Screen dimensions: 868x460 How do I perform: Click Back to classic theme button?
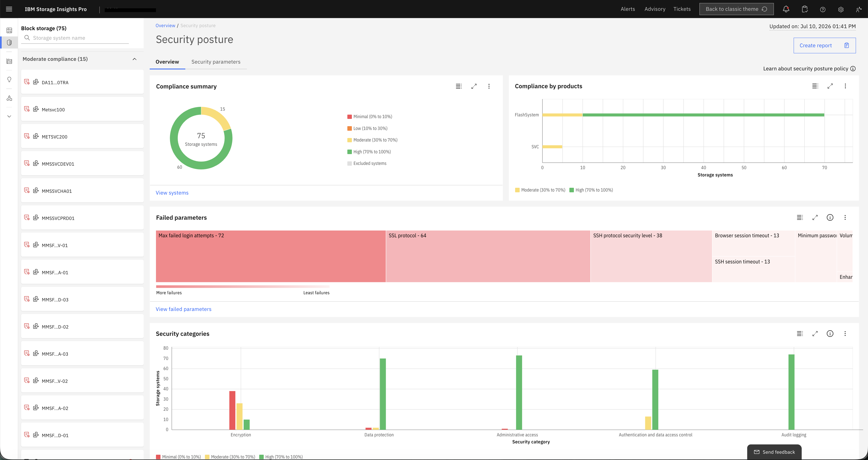[736, 9]
